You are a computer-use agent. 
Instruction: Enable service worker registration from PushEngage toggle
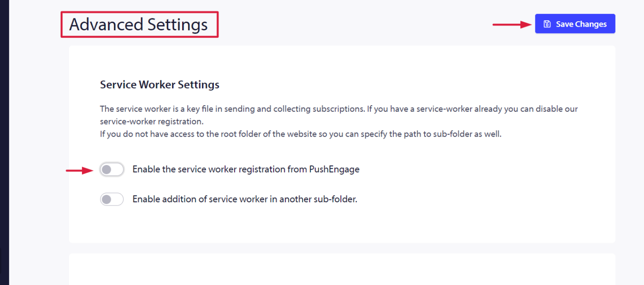coord(112,170)
